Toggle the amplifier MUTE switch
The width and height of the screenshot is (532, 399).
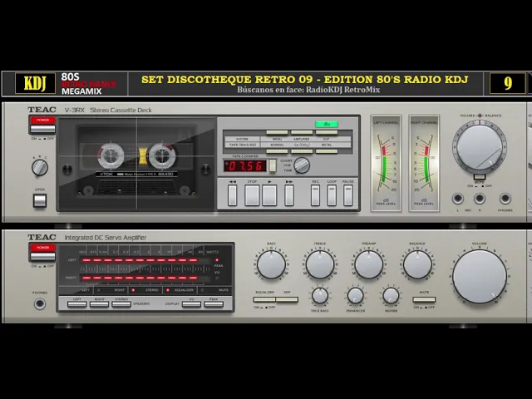click(x=424, y=299)
